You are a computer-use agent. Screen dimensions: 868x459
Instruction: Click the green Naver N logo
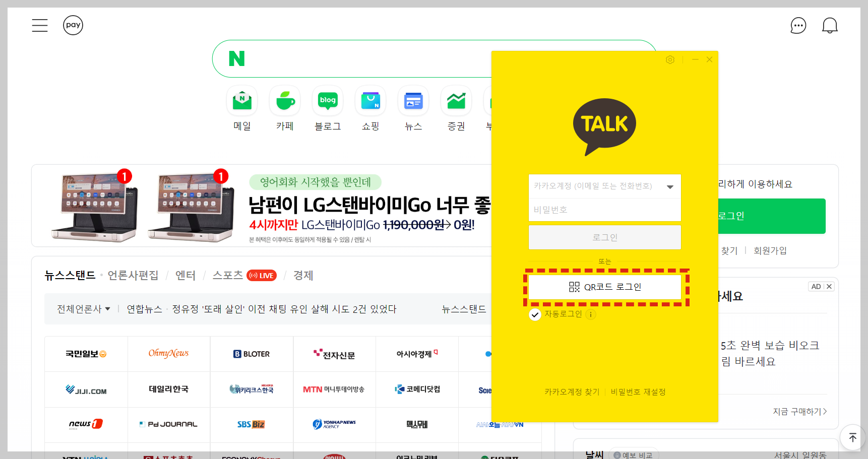(x=237, y=58)
